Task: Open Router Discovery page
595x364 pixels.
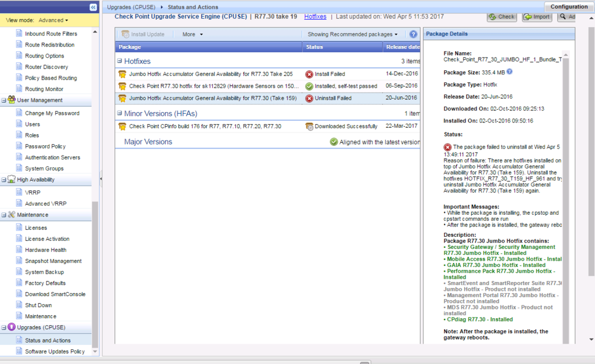Action: click(x=46, y=67)
